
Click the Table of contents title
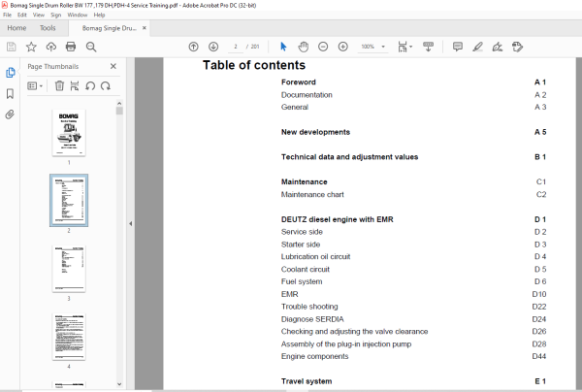tap(254, 65)
